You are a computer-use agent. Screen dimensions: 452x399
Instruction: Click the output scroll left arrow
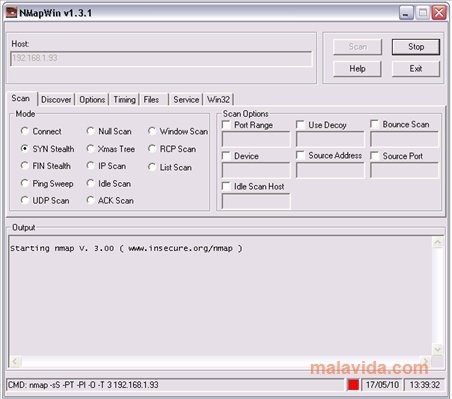coord(15,361)
